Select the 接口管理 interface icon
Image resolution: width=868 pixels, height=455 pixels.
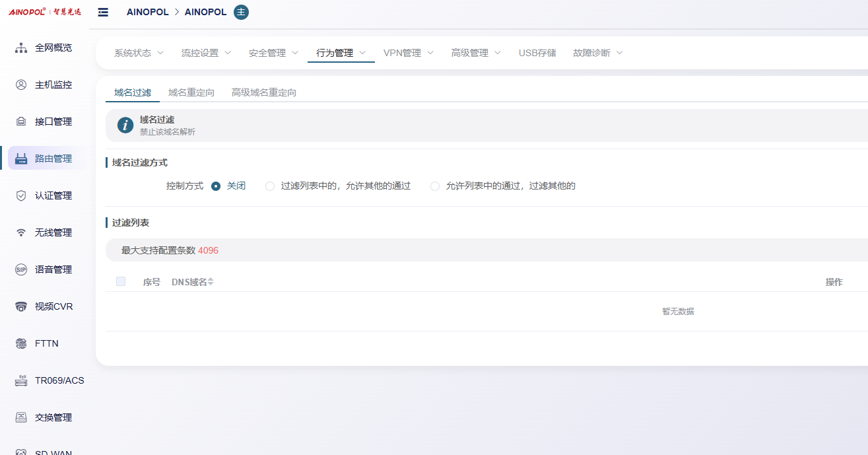pos(21,122)
